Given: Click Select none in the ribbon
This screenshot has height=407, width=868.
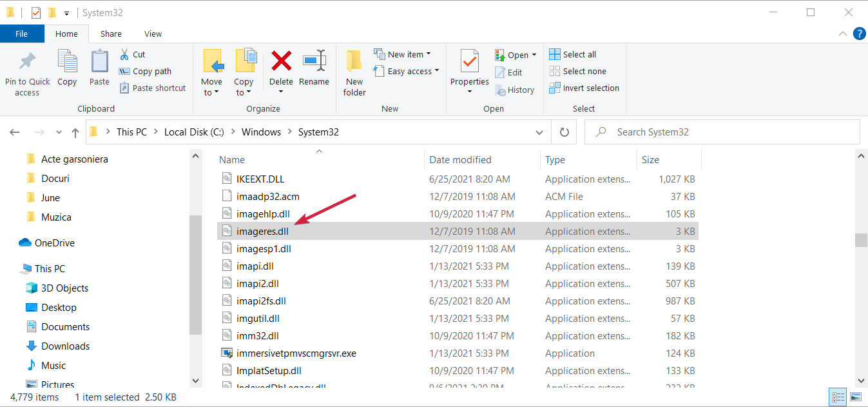Looking at the screenshot, I should tap(577, 71).
